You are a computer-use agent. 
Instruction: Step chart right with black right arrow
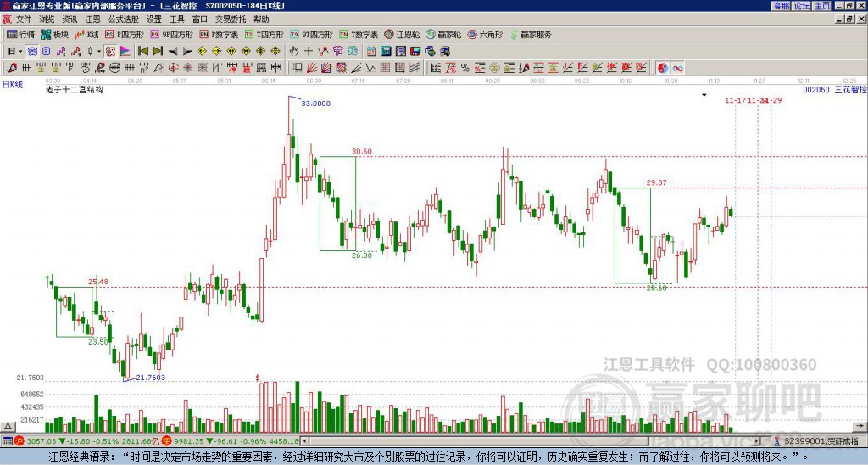tap(187, 52)
